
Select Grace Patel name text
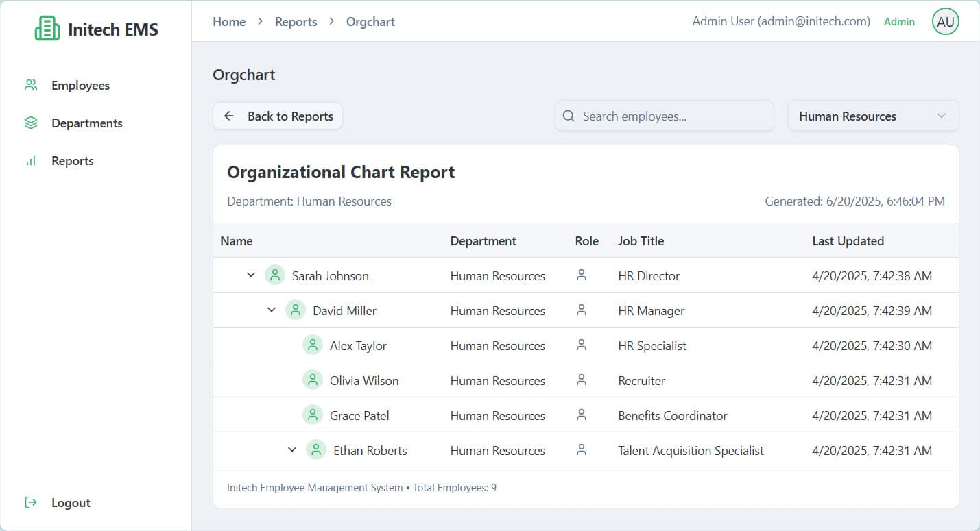(x=359, y=416)
